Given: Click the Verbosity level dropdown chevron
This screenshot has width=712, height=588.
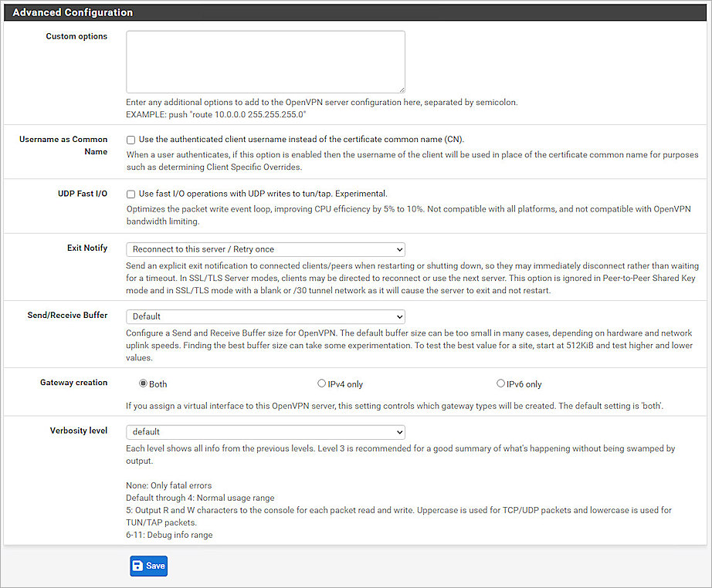Looking at the screenshot, I should pos(397,432).
